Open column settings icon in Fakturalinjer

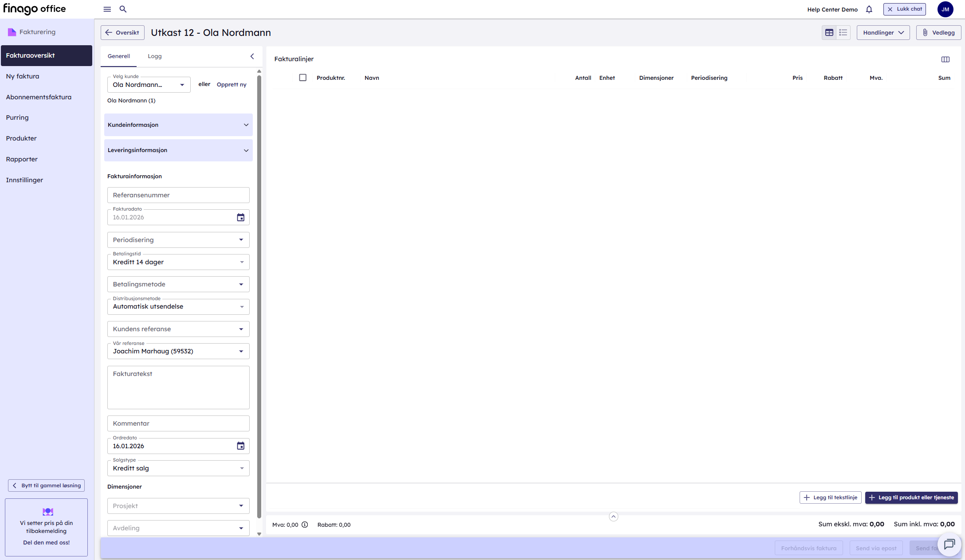pyautogui.click(x=945, y=59)
